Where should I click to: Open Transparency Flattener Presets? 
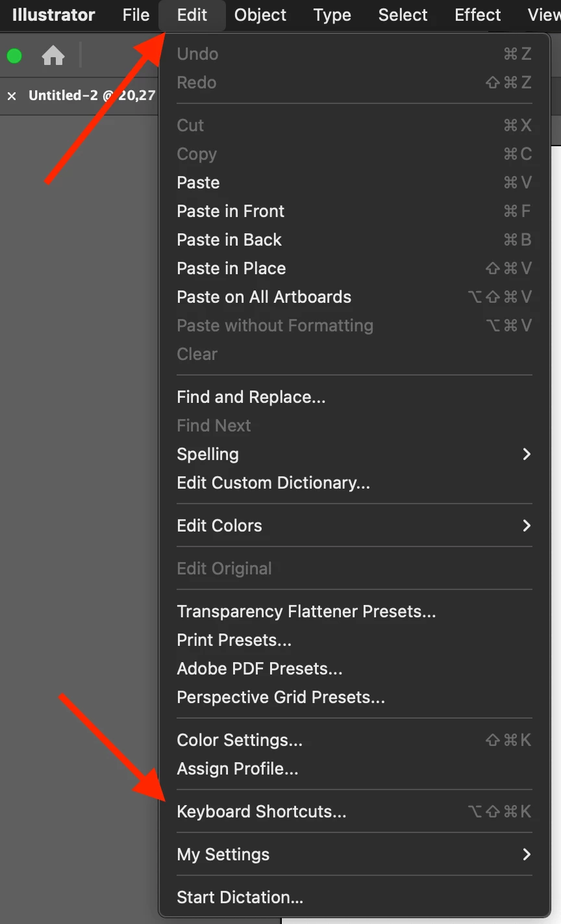click(355, 611)
